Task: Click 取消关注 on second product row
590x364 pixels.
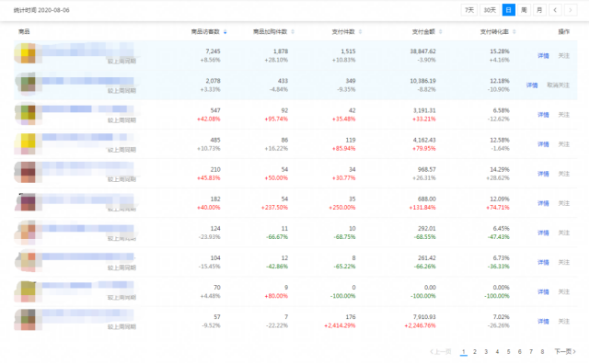Action: coord(558,85)
